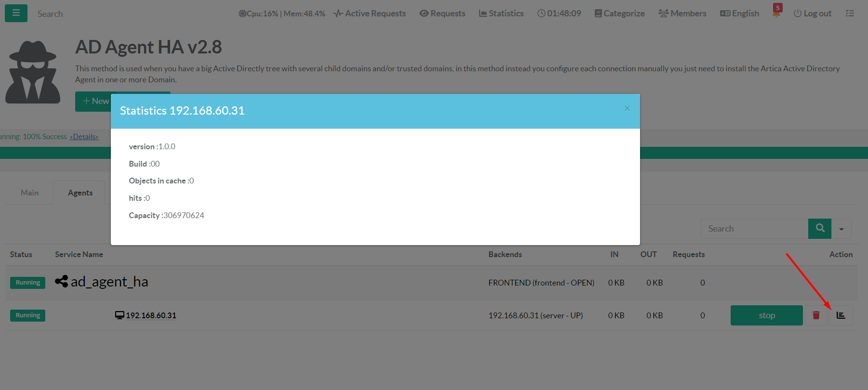Switch to the Main tab
Image resolution: width=868 pixels, height=390 pixels.
tap(29, 193)
